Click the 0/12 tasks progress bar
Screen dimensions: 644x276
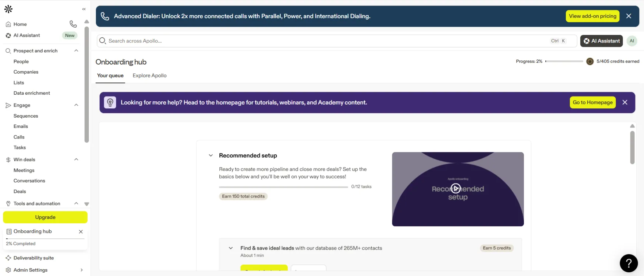(283, 187)
